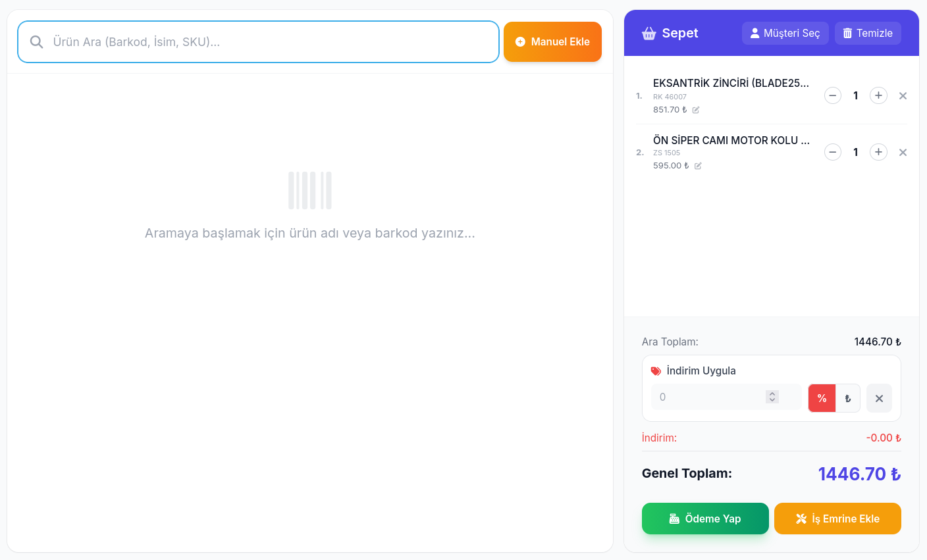Open Müşteri Seç customer selector

pyautogui.click(x=785, y=34)
